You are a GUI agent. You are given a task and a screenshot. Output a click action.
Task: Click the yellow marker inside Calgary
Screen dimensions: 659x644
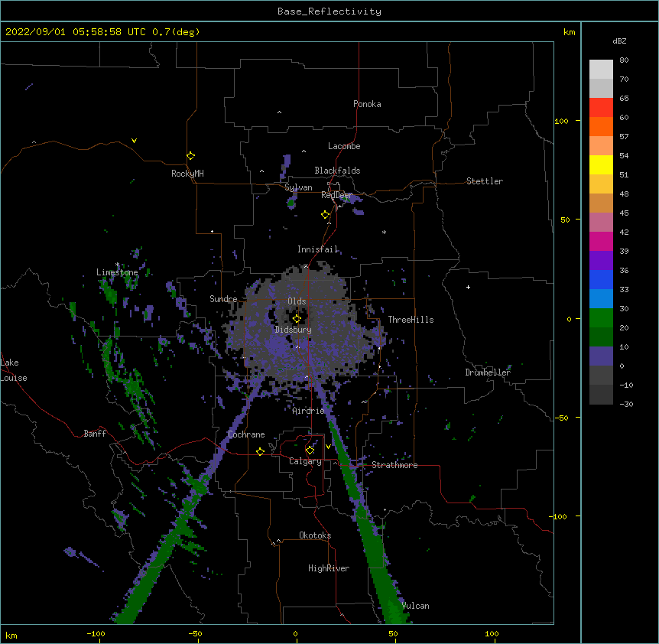tap(310, 450)
